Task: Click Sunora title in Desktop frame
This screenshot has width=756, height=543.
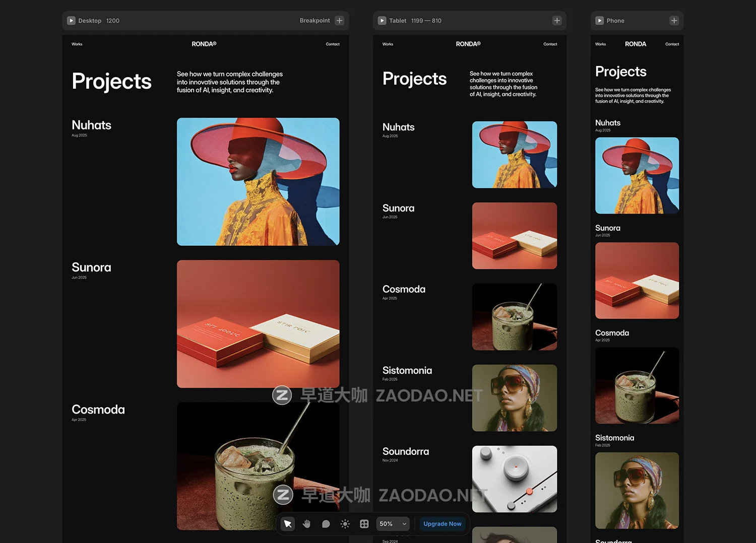Action: (x=91, y=267)
